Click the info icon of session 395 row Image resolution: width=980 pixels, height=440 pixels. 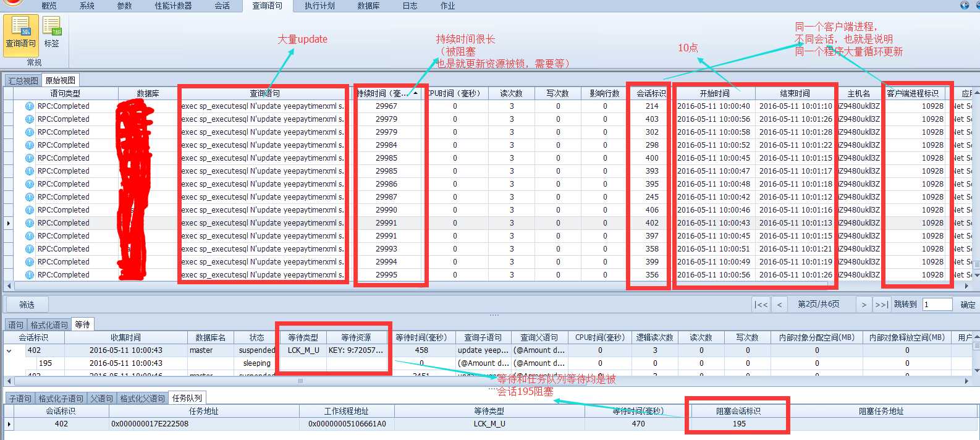coord(30,184)
